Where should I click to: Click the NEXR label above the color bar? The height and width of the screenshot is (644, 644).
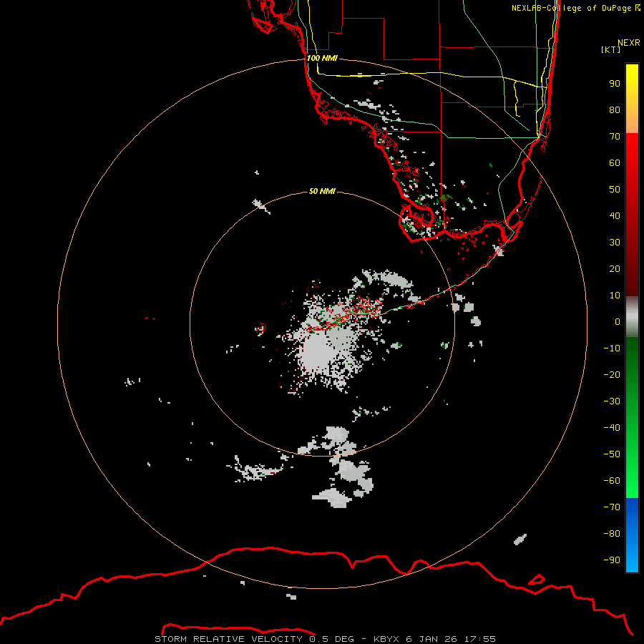(629, 43)
